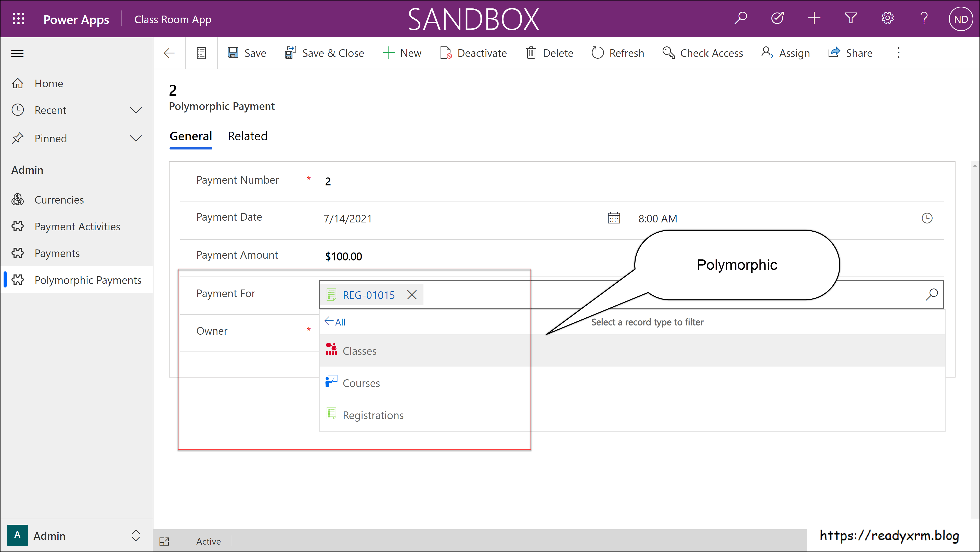Open Currencies from the Admin sidebar
This screenshot has width=980, height=552.
pos(59,199)
